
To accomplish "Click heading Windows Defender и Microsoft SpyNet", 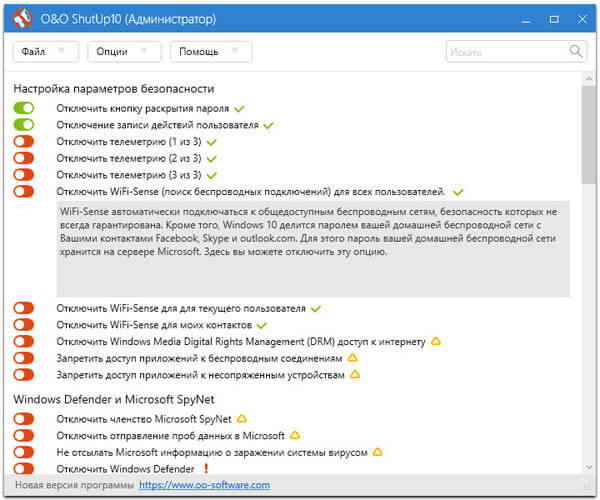I will 114,399.
